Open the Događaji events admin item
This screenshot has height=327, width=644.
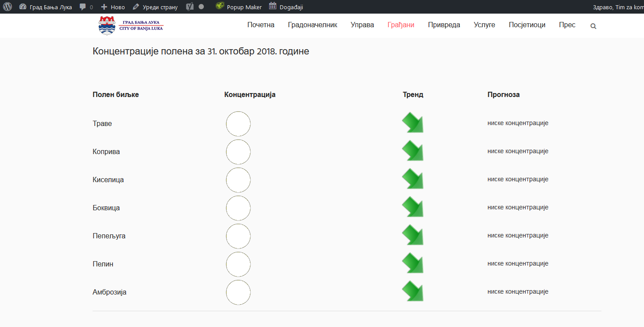pos(286,7)
